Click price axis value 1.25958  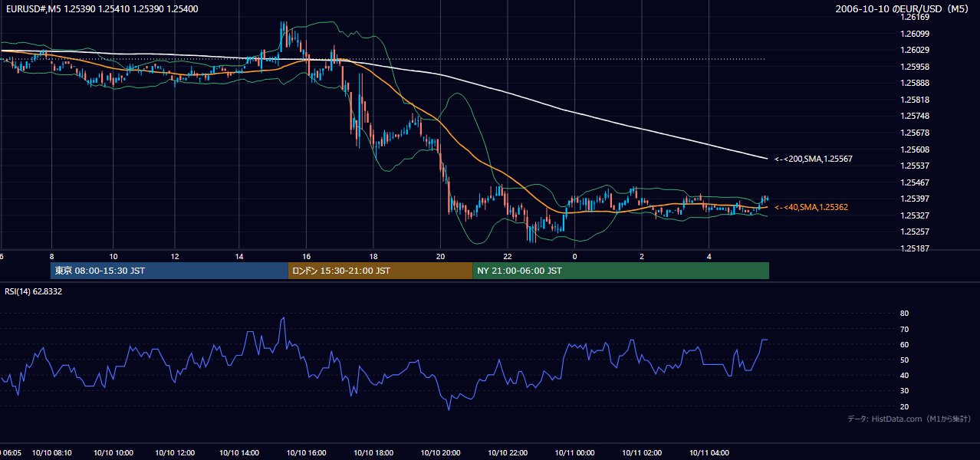916,67
